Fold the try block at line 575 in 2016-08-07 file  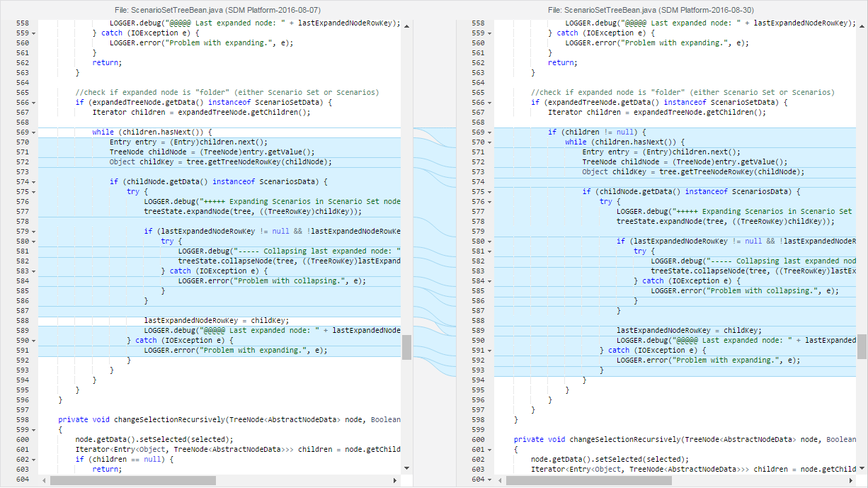pos(34,192)
